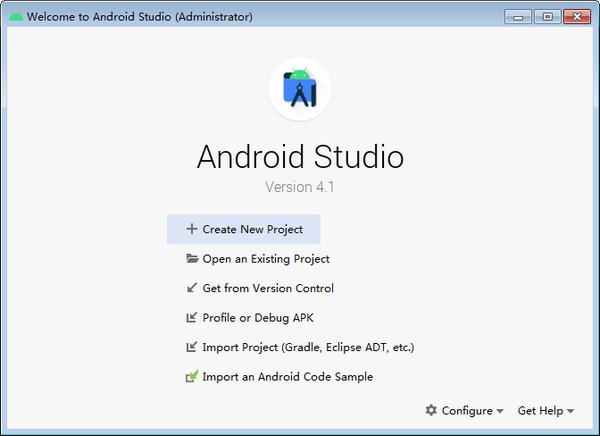This screenshot has height=436, width=600.
Task: Click the Android icon in the title bar
Action: tap(16, 17)
